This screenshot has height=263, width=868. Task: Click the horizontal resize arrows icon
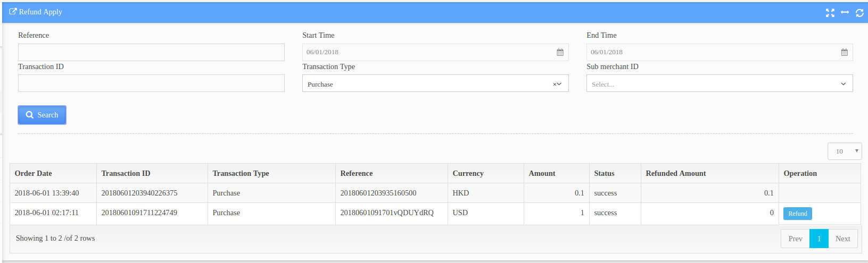coord(845,12)
